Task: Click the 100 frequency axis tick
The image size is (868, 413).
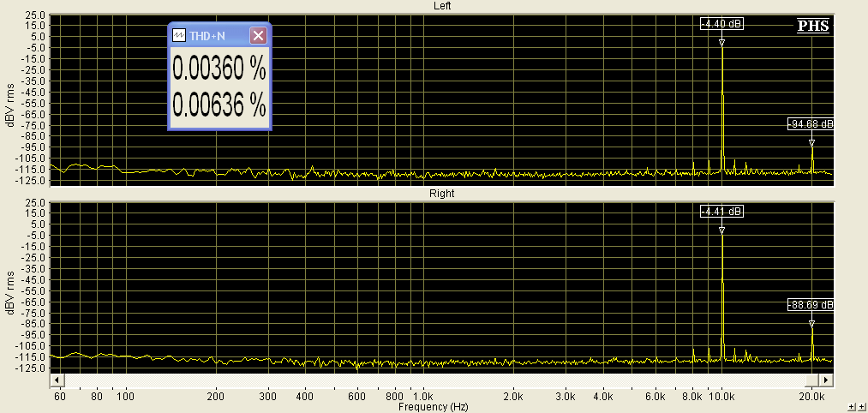Action: click(126, 397)
